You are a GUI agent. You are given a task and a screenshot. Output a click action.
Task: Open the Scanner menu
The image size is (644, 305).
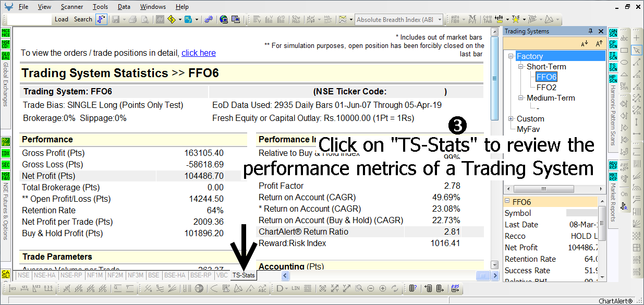tap(71, 7)
